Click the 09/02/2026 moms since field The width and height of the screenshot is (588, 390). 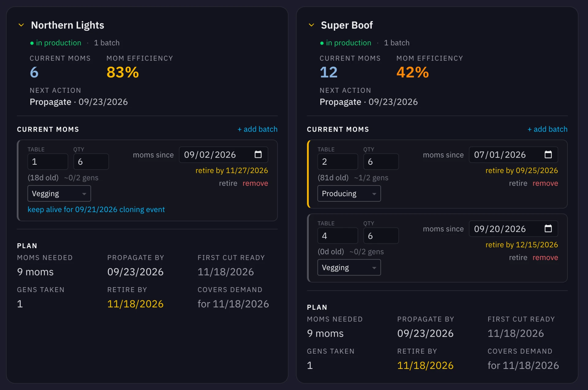[224, 155]
